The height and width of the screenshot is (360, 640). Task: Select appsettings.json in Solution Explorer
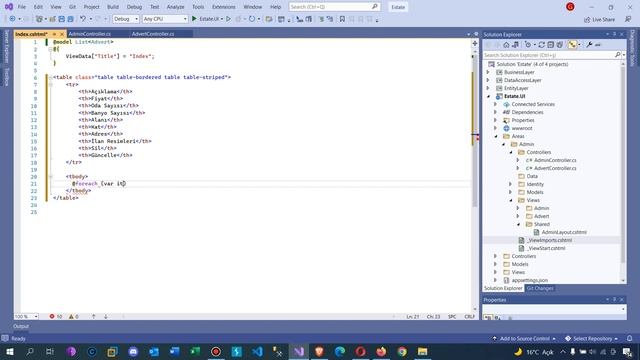point(529,280)
